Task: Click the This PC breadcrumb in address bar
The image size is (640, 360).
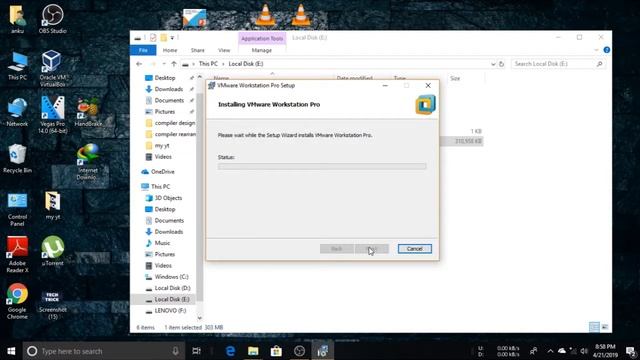Action: tap(208, 64)
